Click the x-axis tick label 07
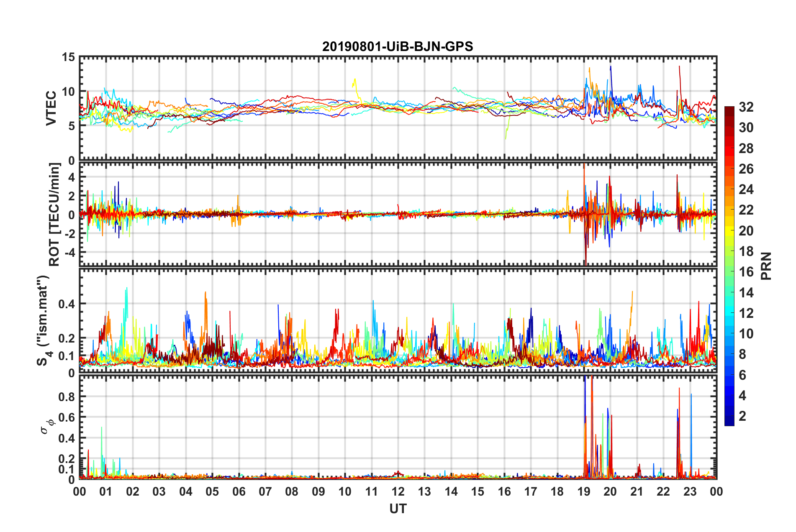 coord(265,491)
